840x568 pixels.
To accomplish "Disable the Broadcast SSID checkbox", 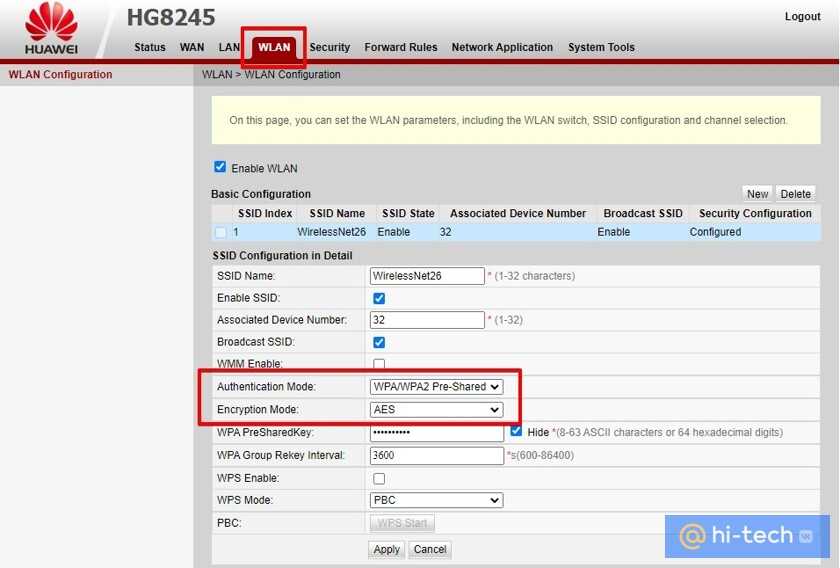I will 379,342.
